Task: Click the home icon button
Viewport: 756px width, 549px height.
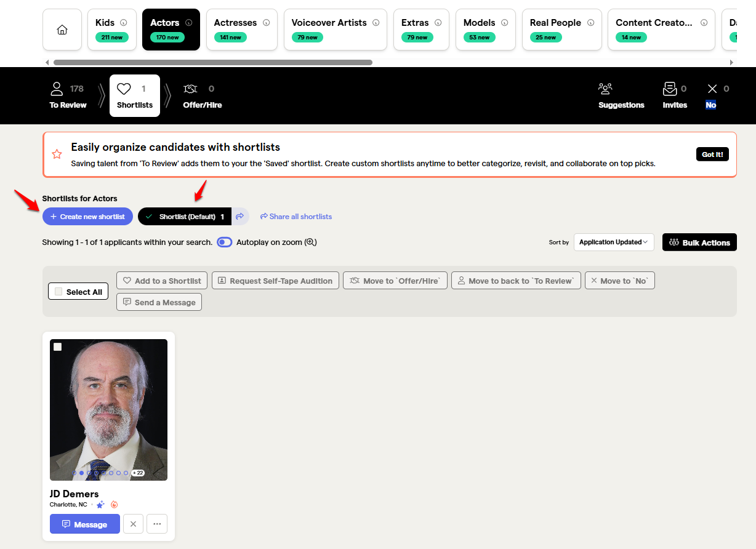Action: pos(62,30)
